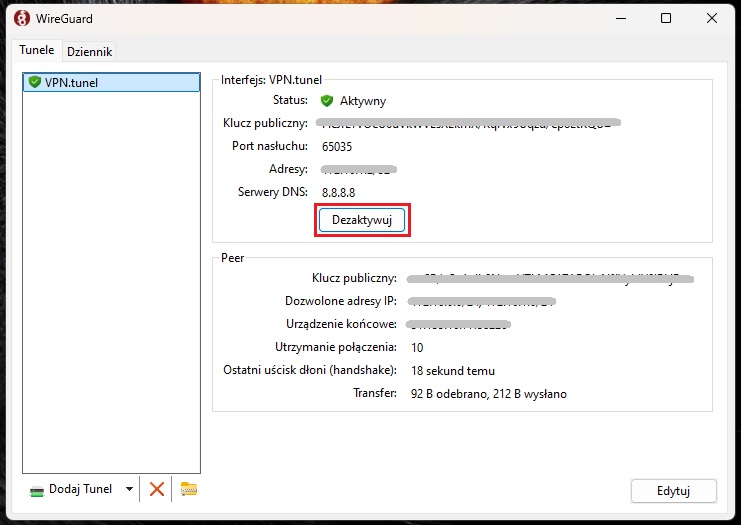Image resolution: width=741 pixels, height=525 pixels.
Task: Select VPN.tunel in the tunnel list
Action: click(x=72, y=82)
